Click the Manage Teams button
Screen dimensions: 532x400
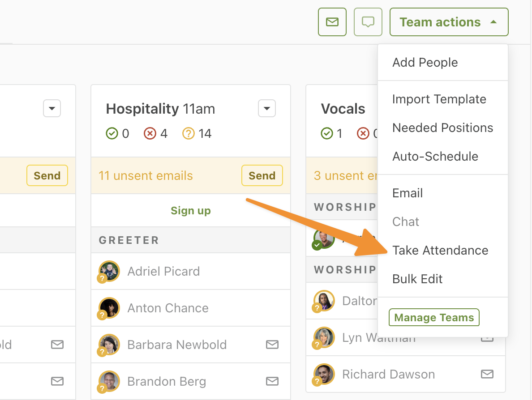coord(434,317)
